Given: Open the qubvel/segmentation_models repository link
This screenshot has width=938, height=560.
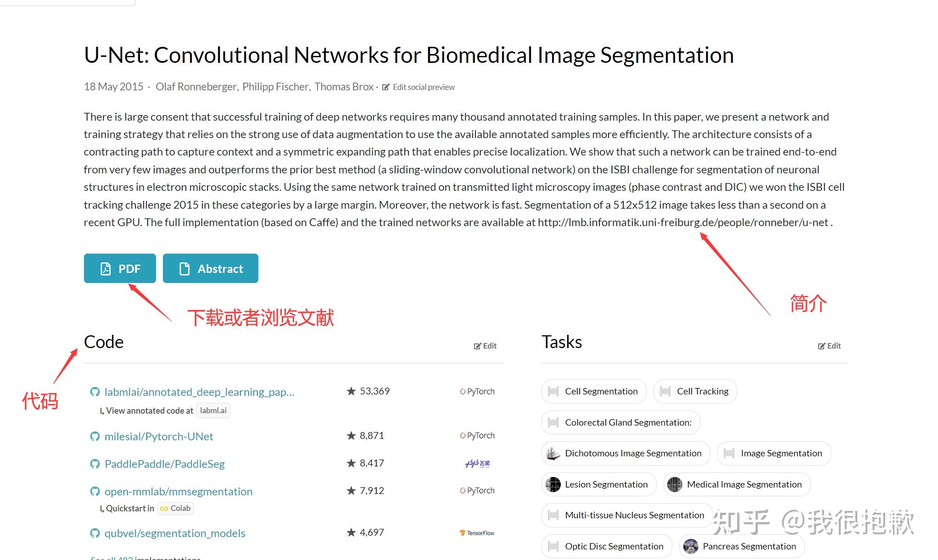Looking at the screenshot, I should [175, 533].
